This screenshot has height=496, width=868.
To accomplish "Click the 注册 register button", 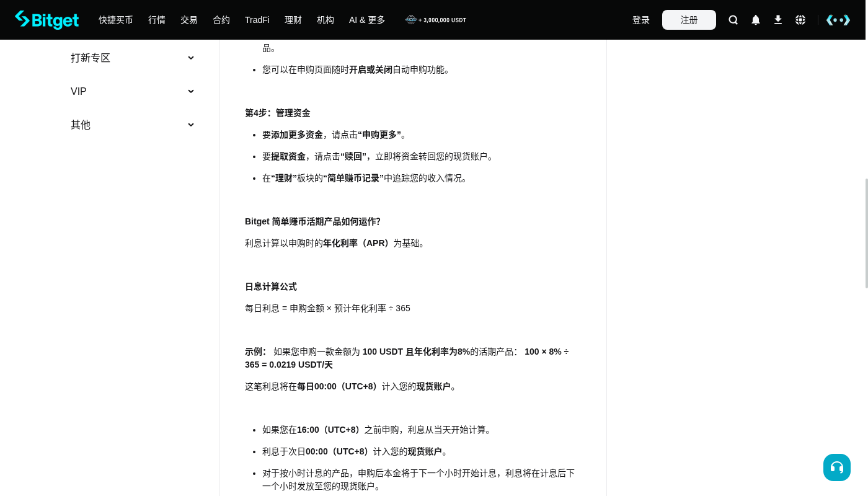I will pyautogui.click(x=689, y=20).
